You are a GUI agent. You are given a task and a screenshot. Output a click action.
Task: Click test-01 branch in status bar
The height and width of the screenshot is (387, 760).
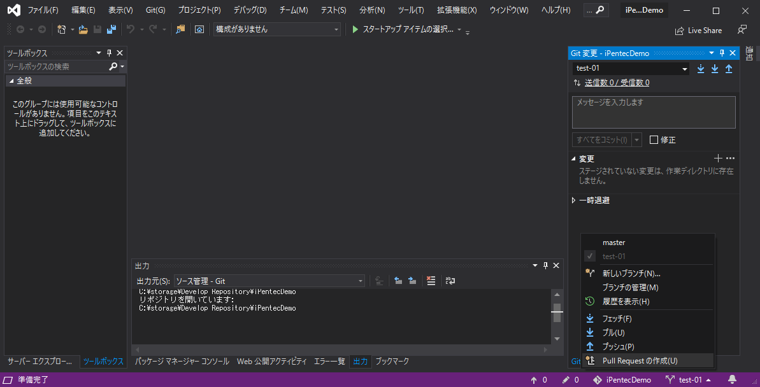tap(689, 380)
